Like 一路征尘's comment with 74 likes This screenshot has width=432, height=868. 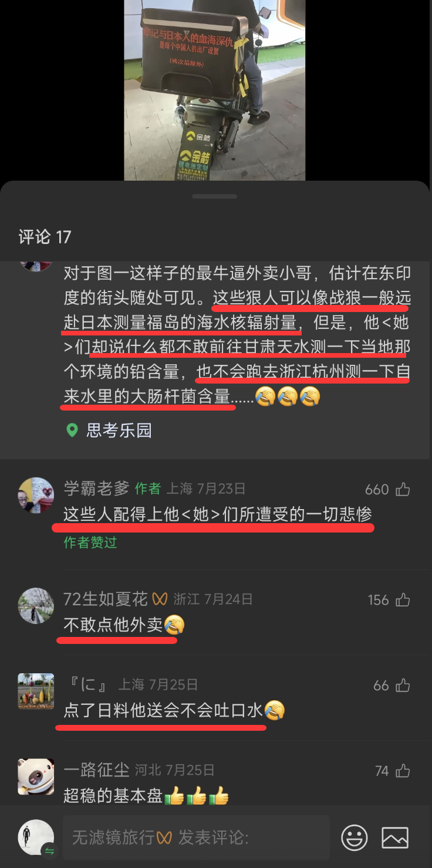pos(403,771)
